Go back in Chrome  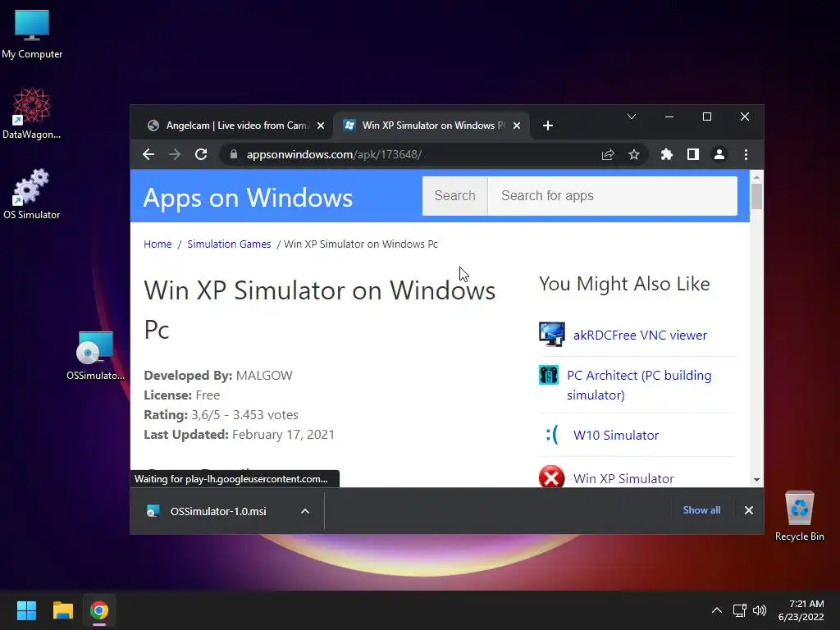[148, 154]
